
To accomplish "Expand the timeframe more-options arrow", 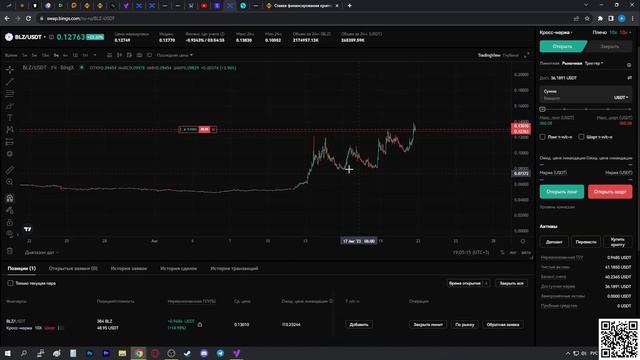I will [x=95, y=55].
